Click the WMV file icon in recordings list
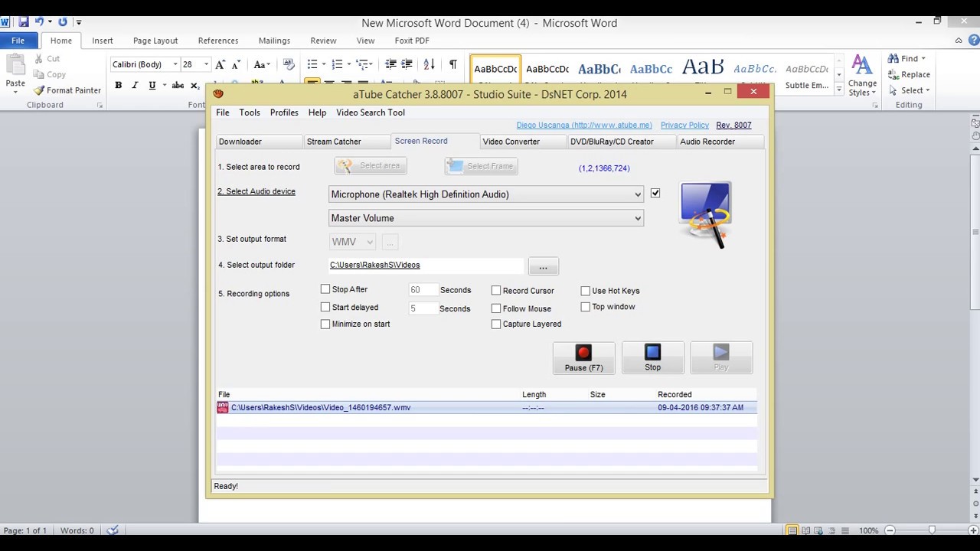 223,408
